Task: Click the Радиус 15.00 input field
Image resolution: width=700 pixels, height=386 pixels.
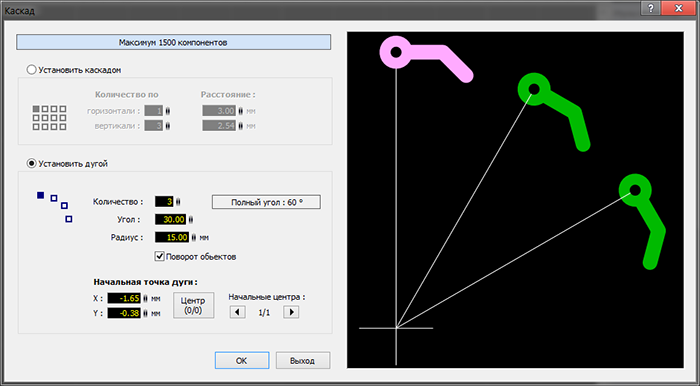Action: point(172,237)
